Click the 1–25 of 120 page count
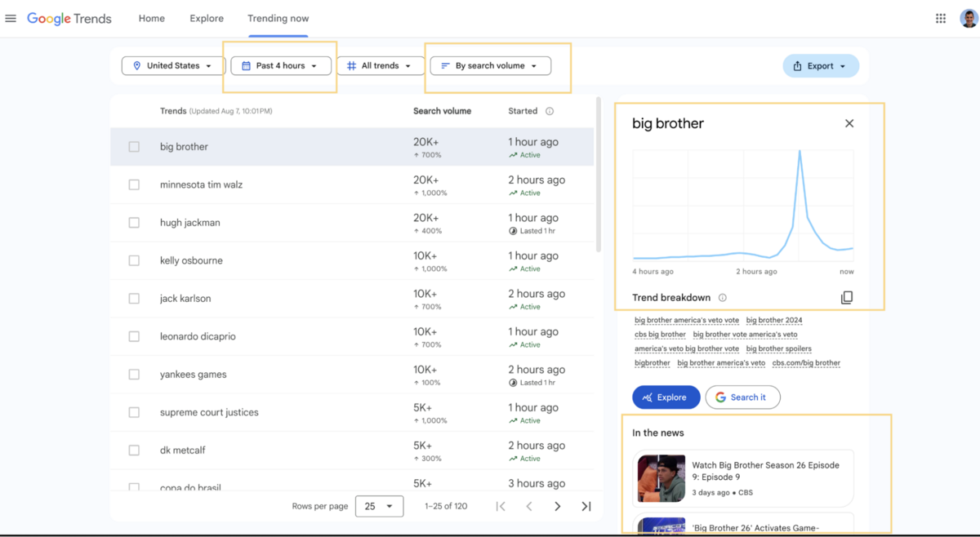This screenshot has height=537, width=980. (446, 506)
